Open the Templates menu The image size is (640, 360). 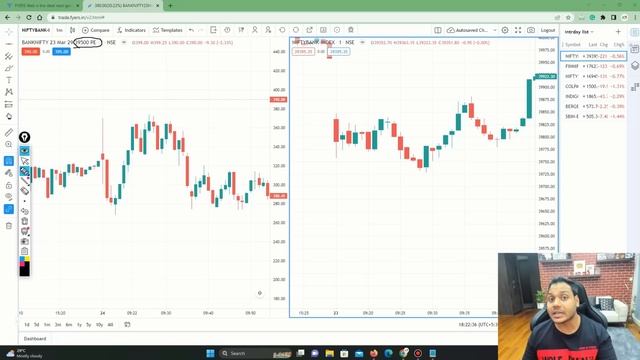(x=168, y=30)
